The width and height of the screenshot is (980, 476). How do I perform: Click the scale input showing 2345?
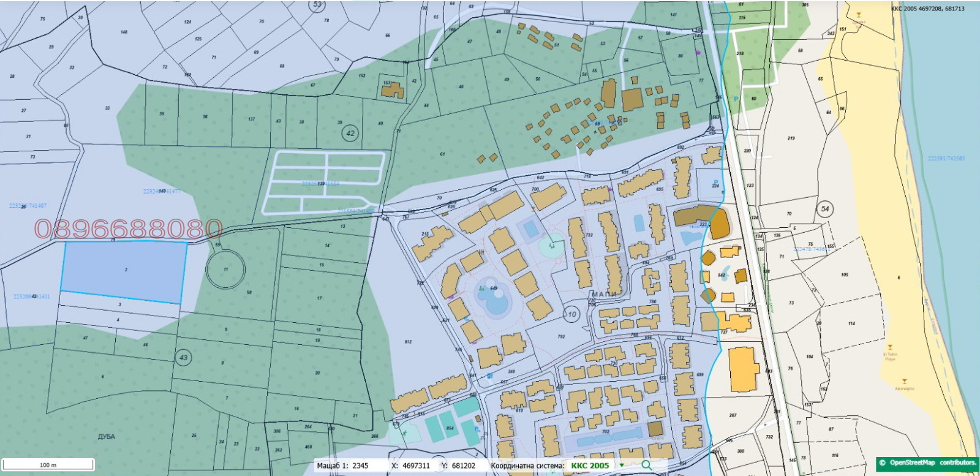click(x=360, y=466)
